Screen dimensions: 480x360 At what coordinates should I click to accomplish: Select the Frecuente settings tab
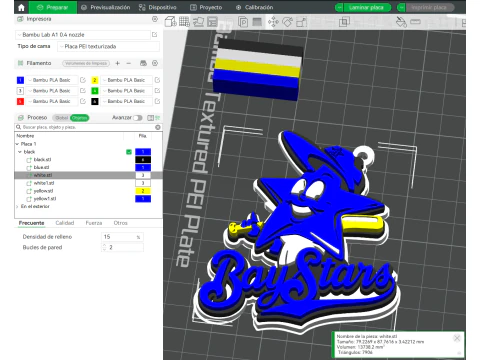click(x=31, y=223)
